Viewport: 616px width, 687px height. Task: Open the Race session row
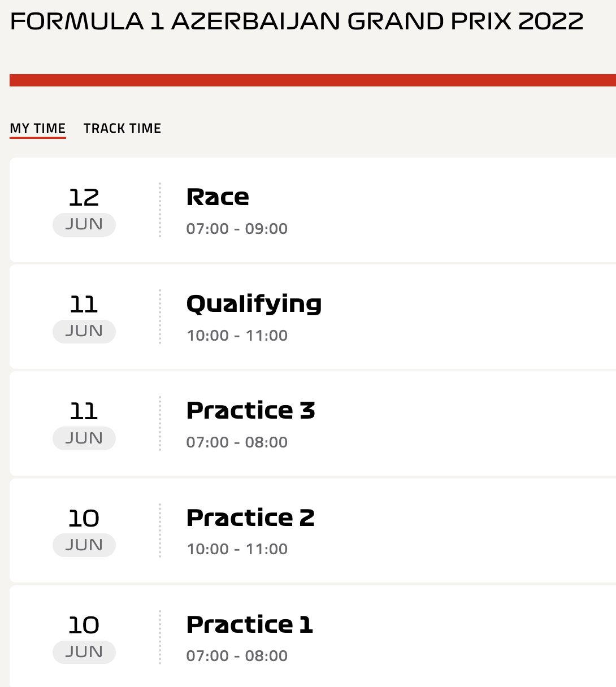click(313, 210)
